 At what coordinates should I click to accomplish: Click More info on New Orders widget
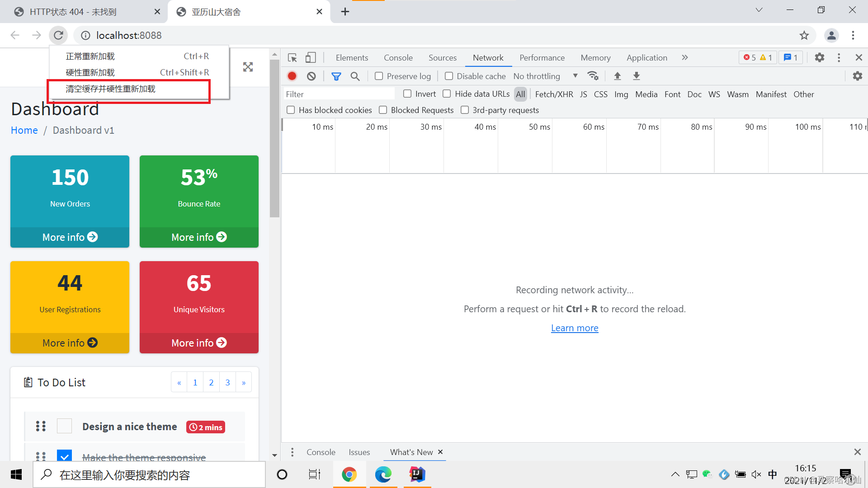click(x=70, y=237)
